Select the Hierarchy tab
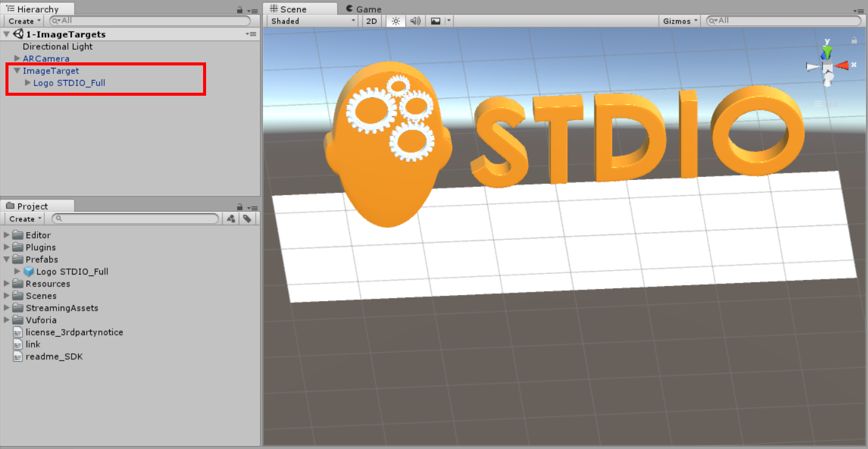Viewport: 868px width, 449px height. point(38,9)
